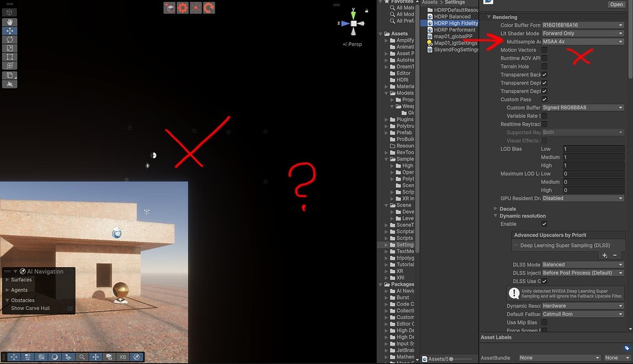Open the MSAA 4x multisample dropdown

pyautogui.click(x=582, y=41)
